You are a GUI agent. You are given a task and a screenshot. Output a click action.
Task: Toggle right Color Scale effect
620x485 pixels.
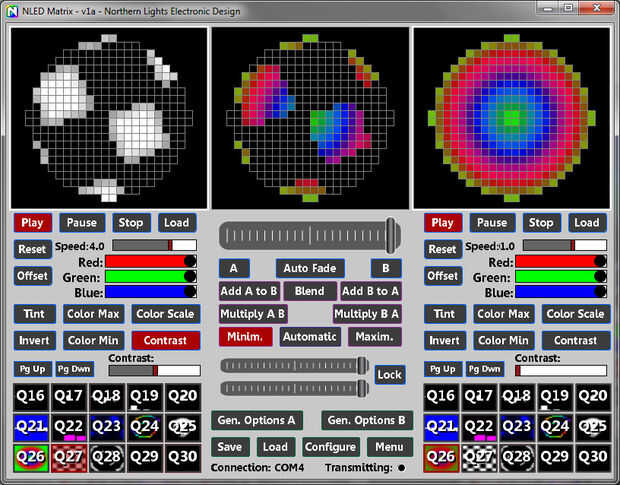pyautogui.click(x=576, y=314)
